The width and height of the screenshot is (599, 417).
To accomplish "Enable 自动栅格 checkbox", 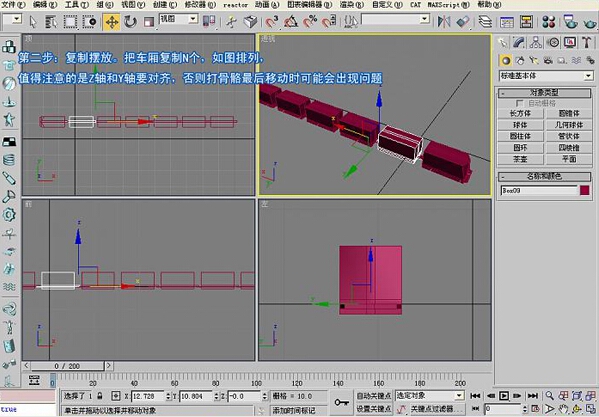I will [x=519, y=103].
